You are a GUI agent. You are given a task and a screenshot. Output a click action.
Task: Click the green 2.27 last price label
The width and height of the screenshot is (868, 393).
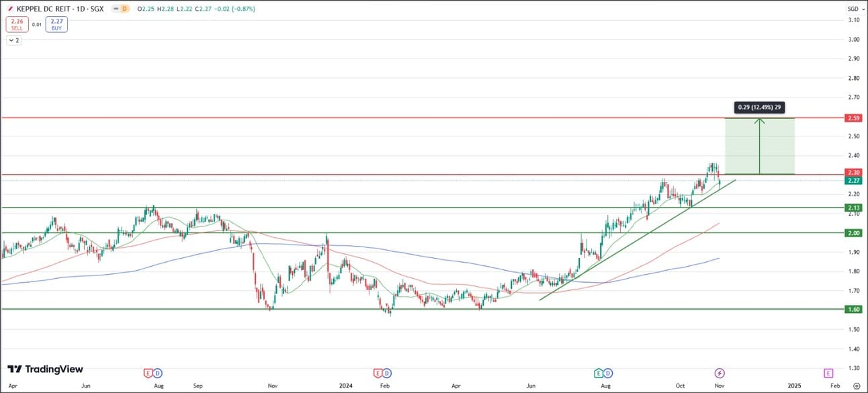click(x=853, y=181)
